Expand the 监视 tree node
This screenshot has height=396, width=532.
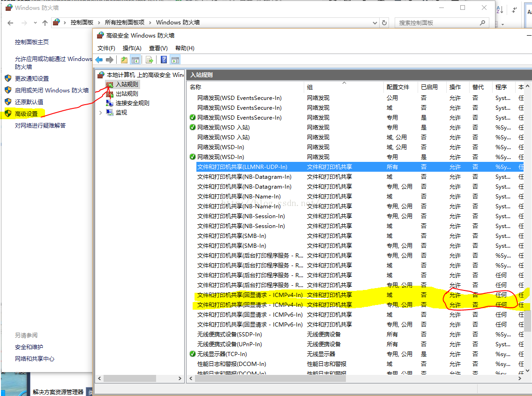click(100, 113)
